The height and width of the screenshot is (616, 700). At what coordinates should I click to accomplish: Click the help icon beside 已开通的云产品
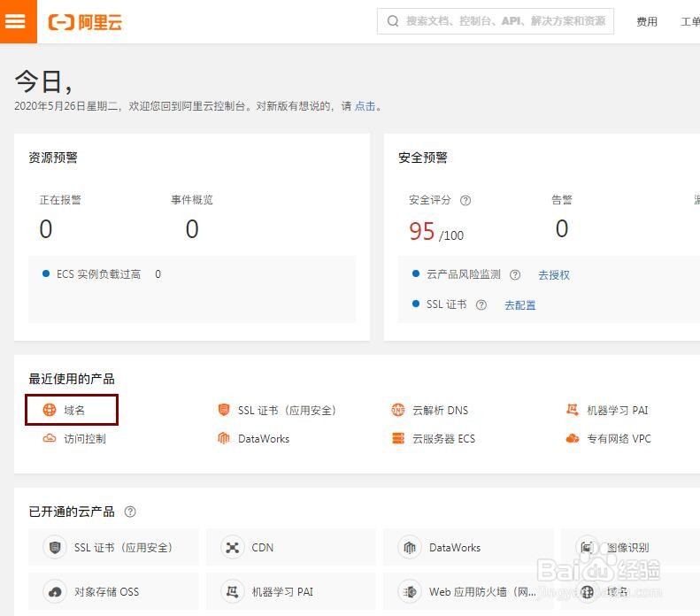[x=130, y=512]
